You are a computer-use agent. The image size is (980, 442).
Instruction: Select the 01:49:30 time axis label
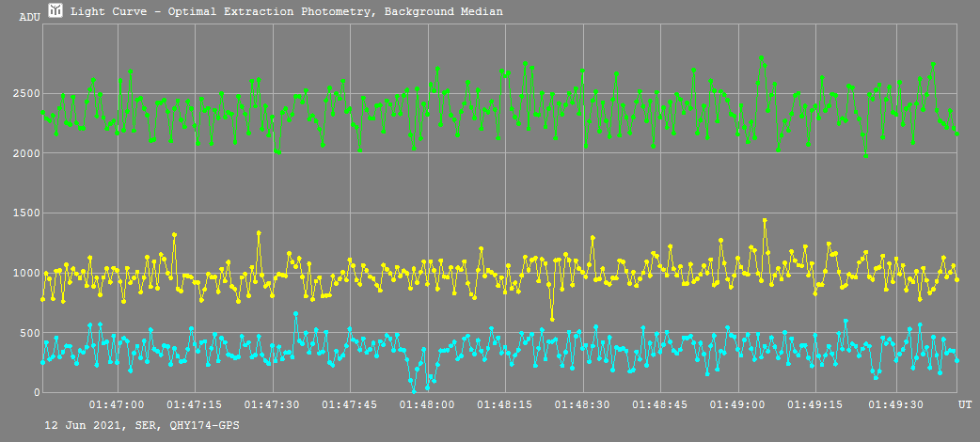tap(894, 404)
